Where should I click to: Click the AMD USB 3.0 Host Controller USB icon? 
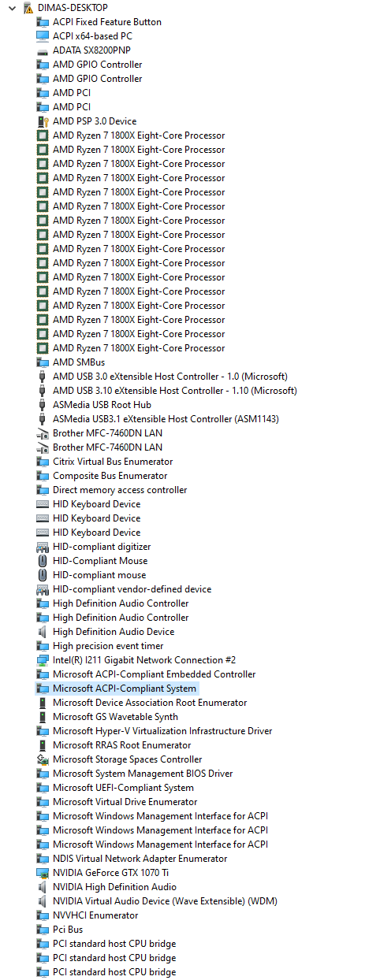tap(43, 377)
